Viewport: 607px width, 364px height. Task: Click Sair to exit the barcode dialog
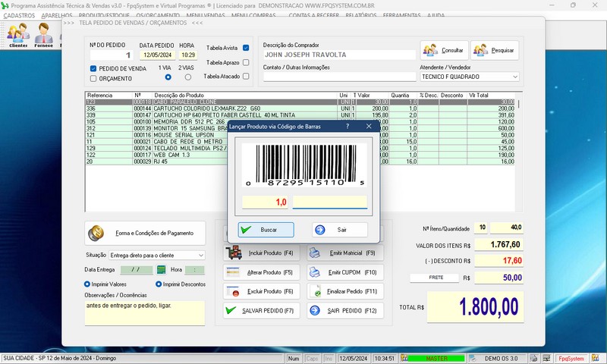coord(339,230)
